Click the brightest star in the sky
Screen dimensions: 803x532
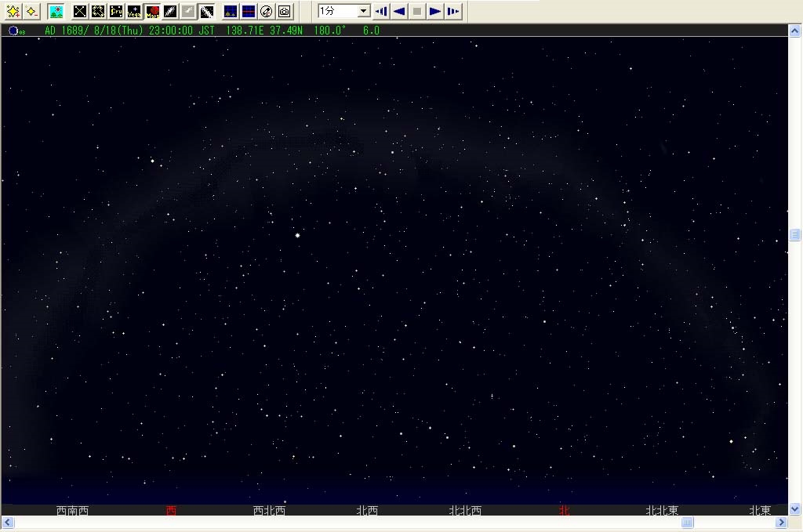pyautogui.click(x=297, y=235)
